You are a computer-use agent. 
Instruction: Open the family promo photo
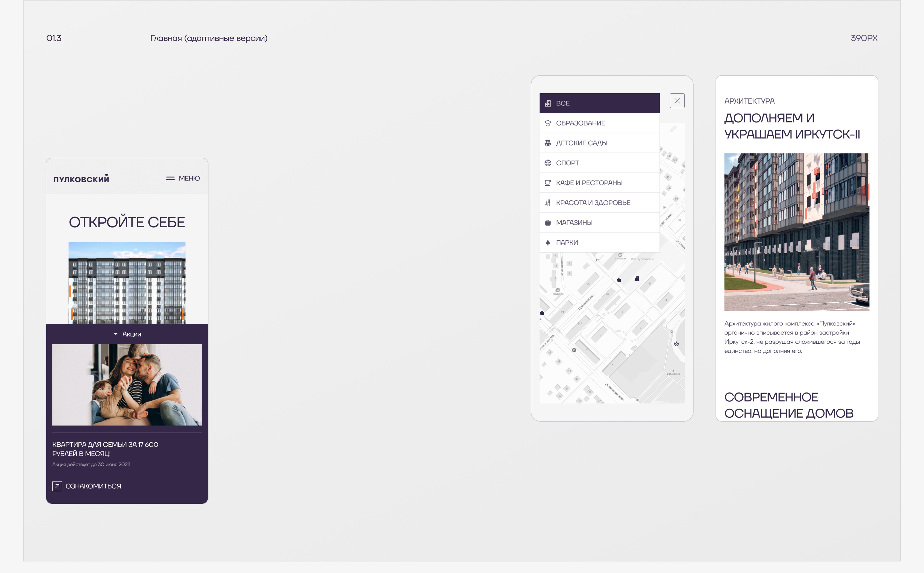tap(127, 385)
